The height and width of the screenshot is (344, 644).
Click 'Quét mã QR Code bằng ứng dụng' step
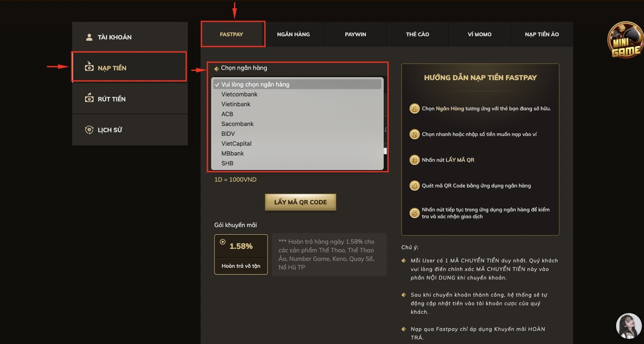(476, 186)
